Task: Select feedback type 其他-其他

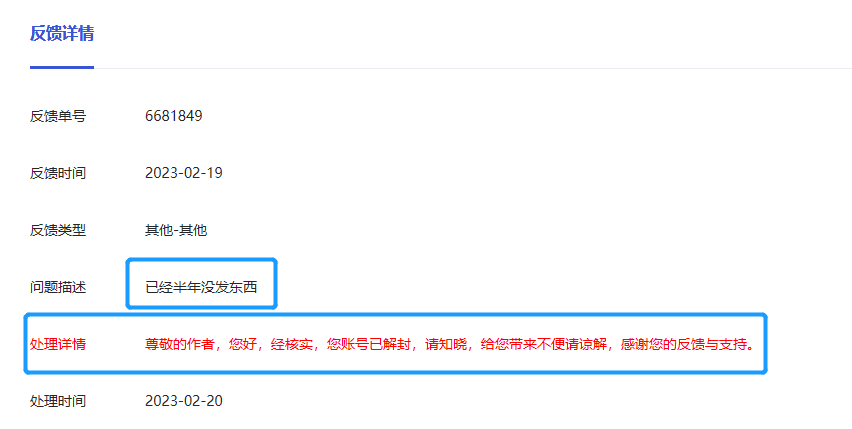Action: click(x=176, y=230)
